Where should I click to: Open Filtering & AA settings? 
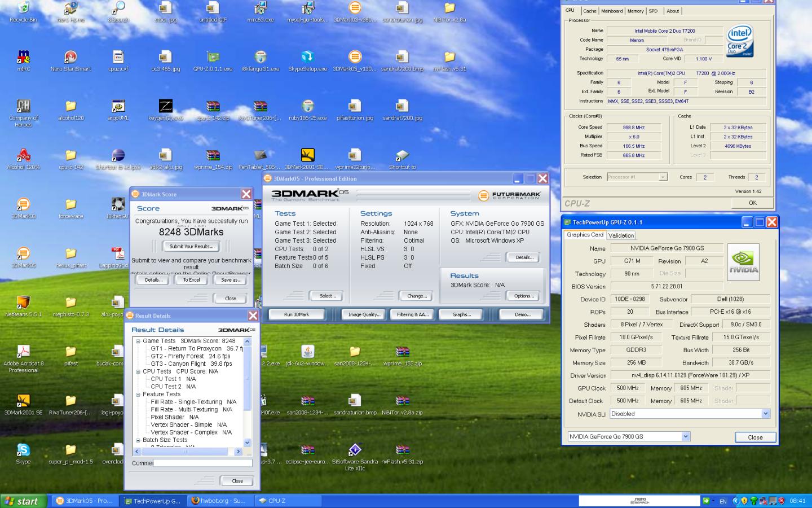[413, 314]
